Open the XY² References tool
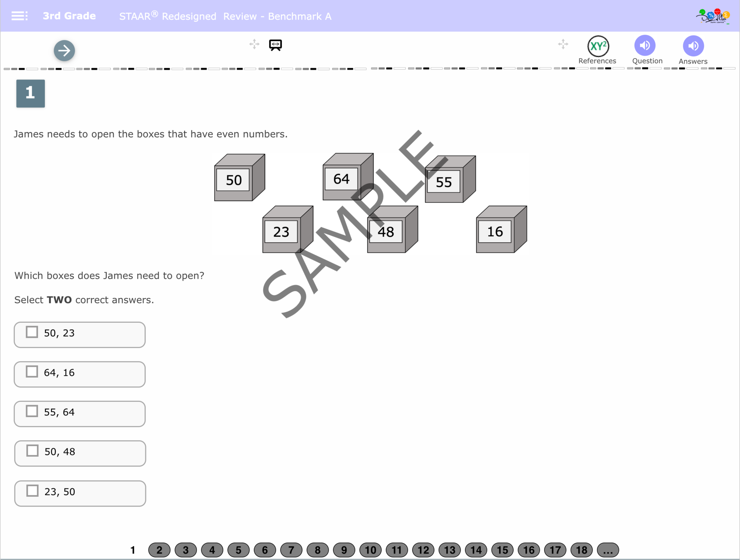The image size is (740, 560). coord(598,46)
